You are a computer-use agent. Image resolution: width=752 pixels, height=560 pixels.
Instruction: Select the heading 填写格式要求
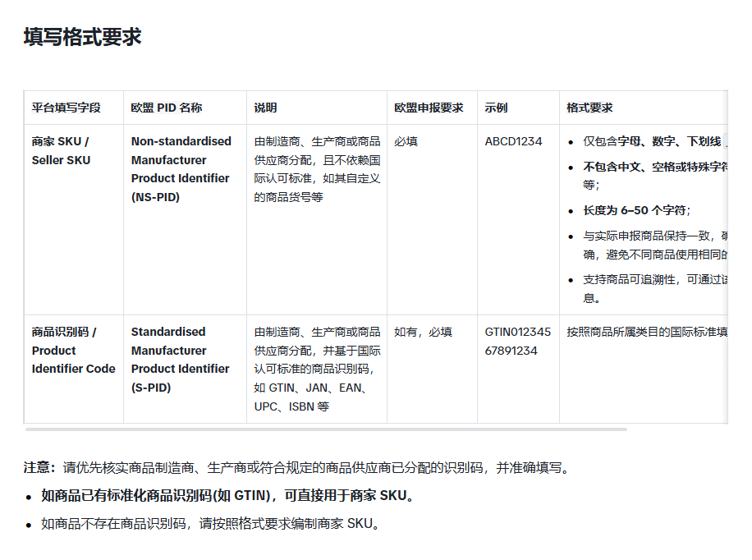click(x=82, y=37)
